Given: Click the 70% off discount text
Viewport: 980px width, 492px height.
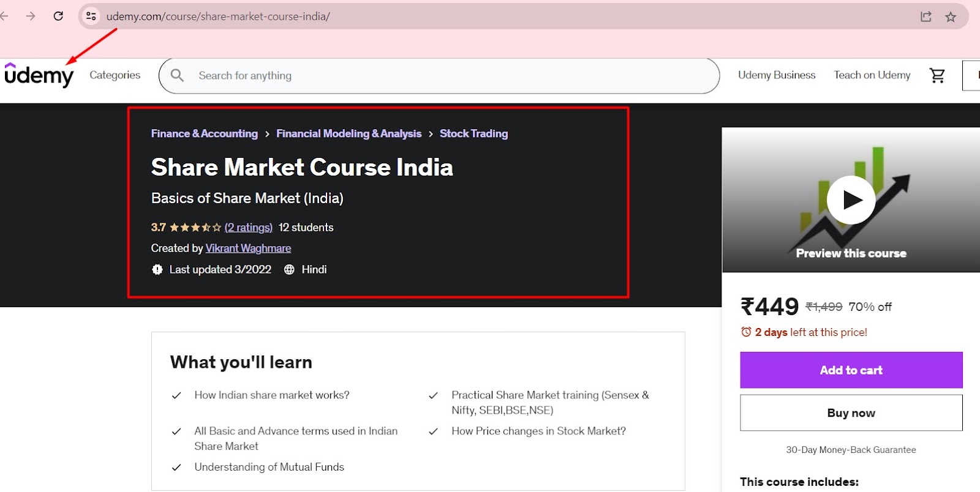Looking at the screenshot, I should [870, 307].
